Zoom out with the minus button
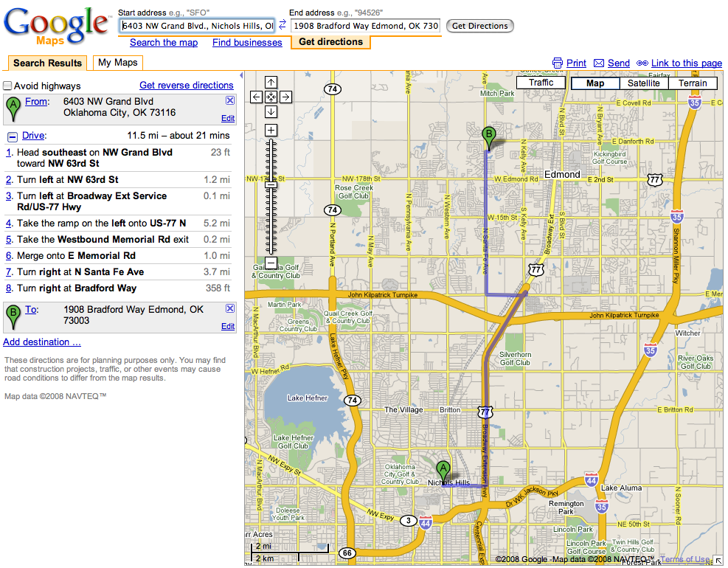The width and height of the screenshot is (728, 568). pos(271,263)
